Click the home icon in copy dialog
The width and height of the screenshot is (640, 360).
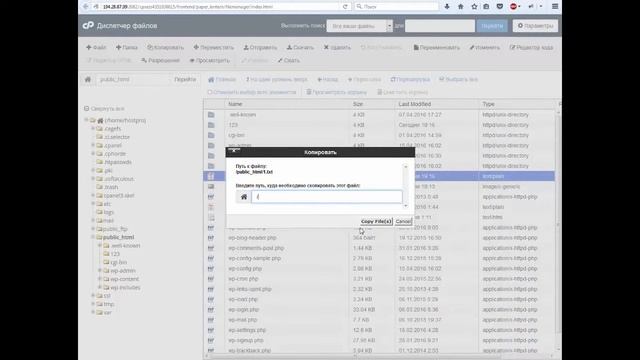[244, 197]
